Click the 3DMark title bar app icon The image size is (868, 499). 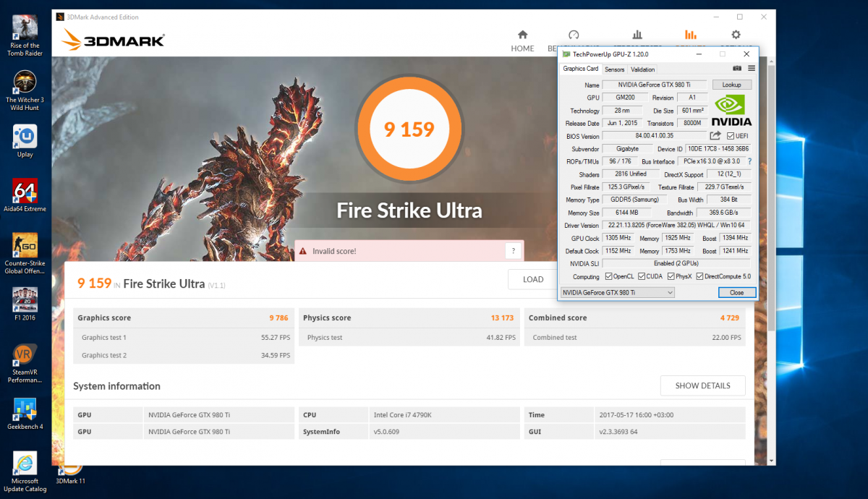point(59,17)
